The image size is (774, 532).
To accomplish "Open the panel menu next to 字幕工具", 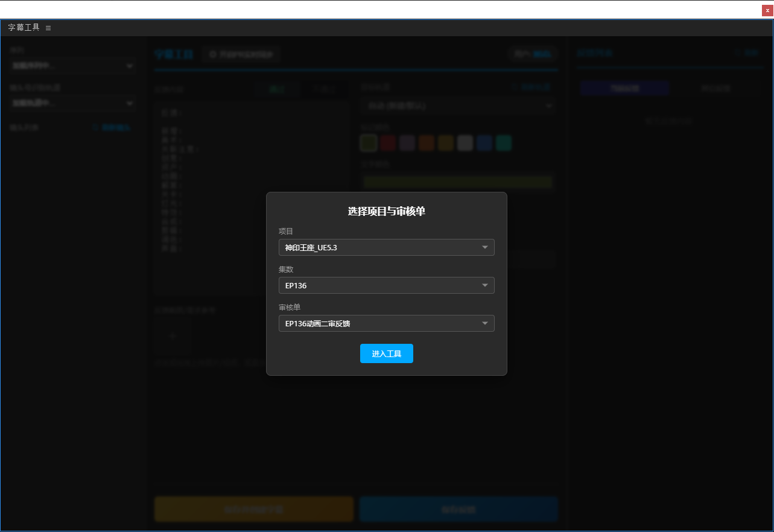I will pos(48,28).
